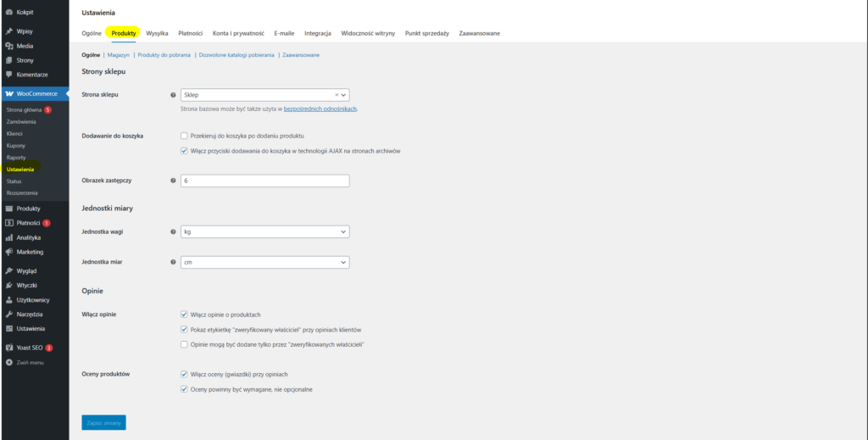
Task: Click the Obrazek zastępczy input field
Action: point(264,181)
